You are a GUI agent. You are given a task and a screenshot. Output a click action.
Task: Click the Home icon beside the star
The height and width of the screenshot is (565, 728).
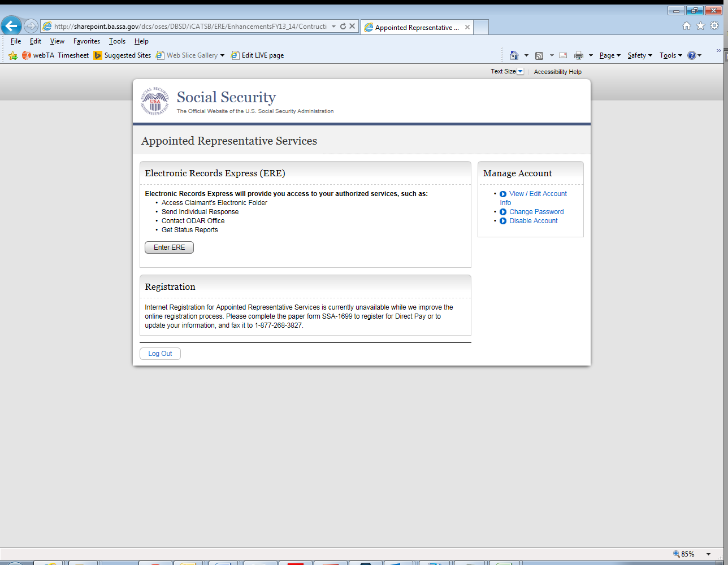tap(687, 26)
